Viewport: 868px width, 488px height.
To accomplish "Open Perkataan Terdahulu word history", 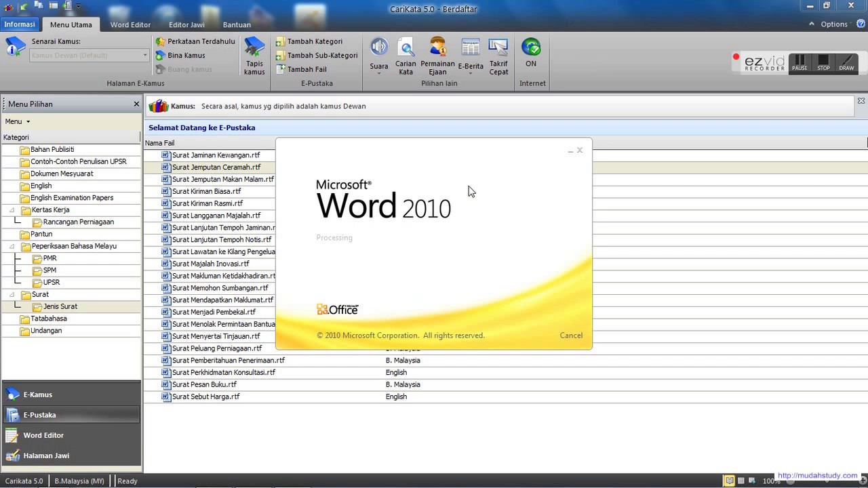I will click(x=195, y=41).
